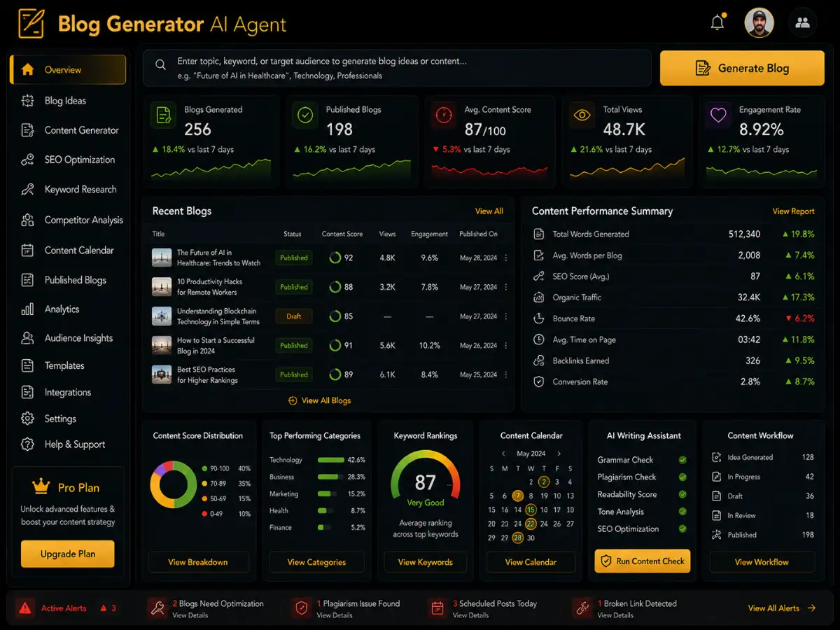The height and width of the screenshot is (630, 840).
Task: Click the keyword rankings gauge showing 87
Action: 426,476
